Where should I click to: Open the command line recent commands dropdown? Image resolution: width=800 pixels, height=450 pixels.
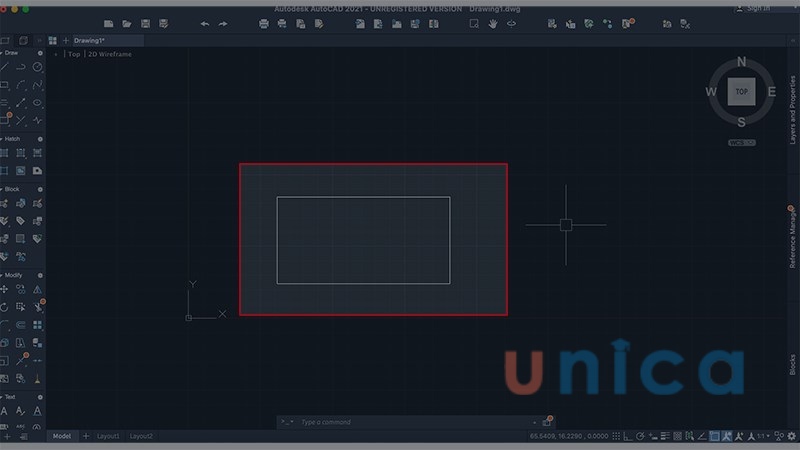287,422
